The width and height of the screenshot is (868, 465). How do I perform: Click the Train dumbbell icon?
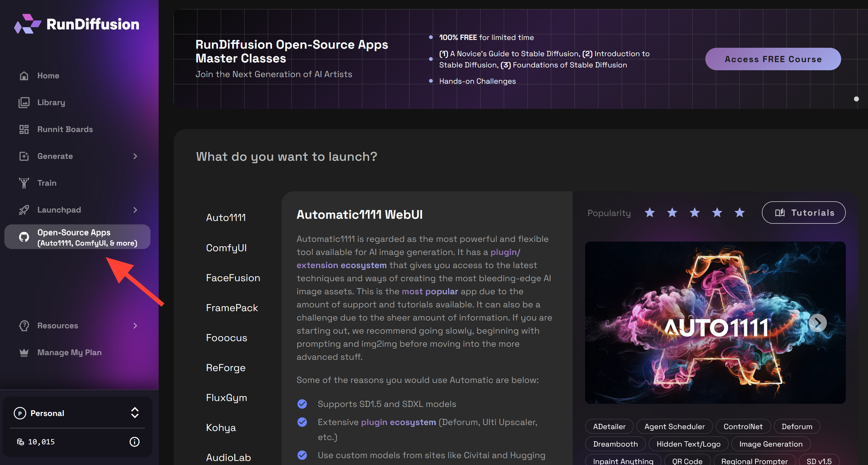(x=24, y=183)
